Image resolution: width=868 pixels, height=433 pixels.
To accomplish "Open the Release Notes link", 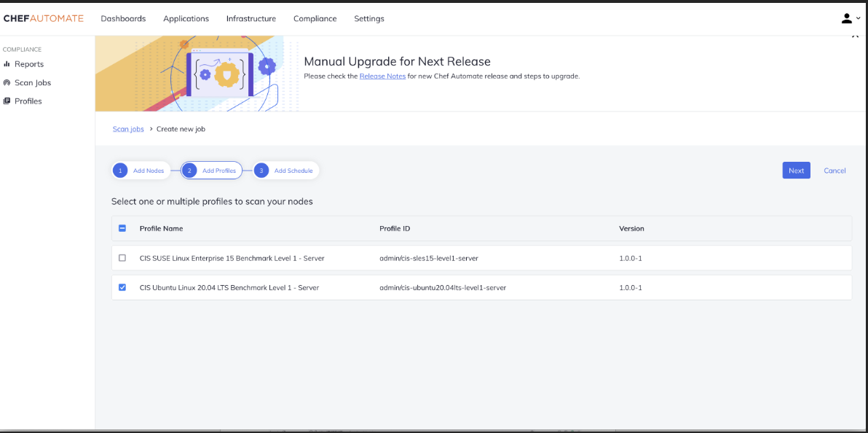I will coord(382,76).
